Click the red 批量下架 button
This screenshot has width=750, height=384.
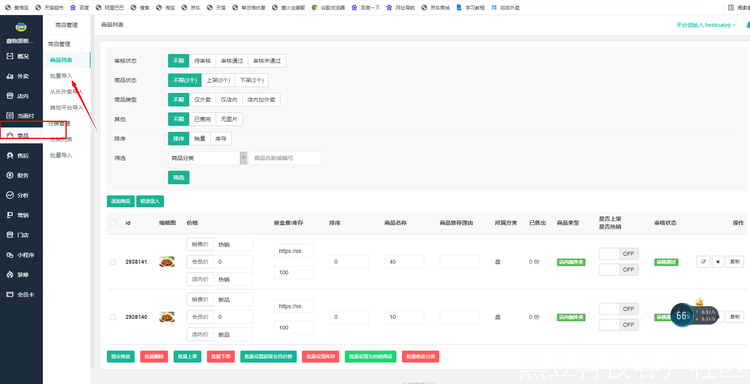[x=221, y=356]
